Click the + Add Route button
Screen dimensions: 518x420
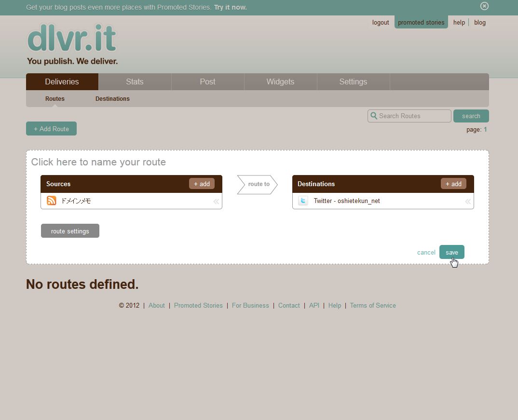51,128
